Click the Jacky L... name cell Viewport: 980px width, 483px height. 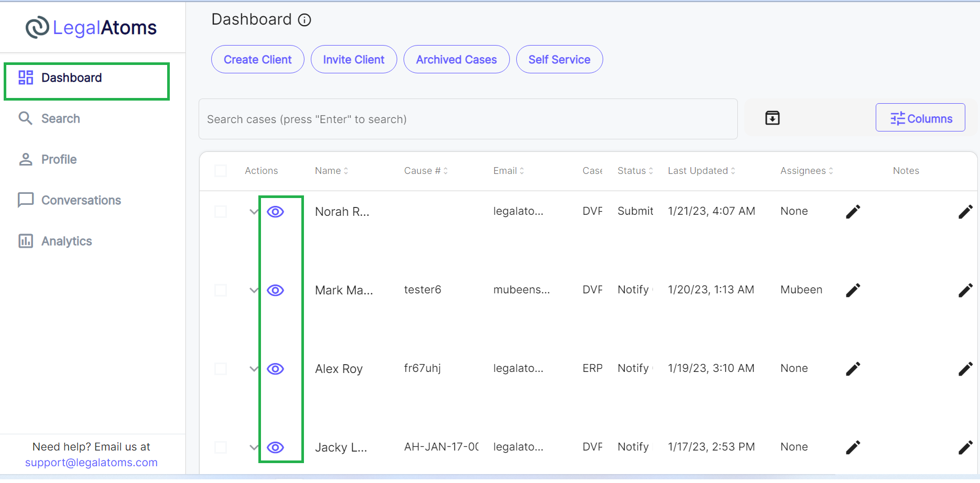pyautogui.click(x=341, y=447)
